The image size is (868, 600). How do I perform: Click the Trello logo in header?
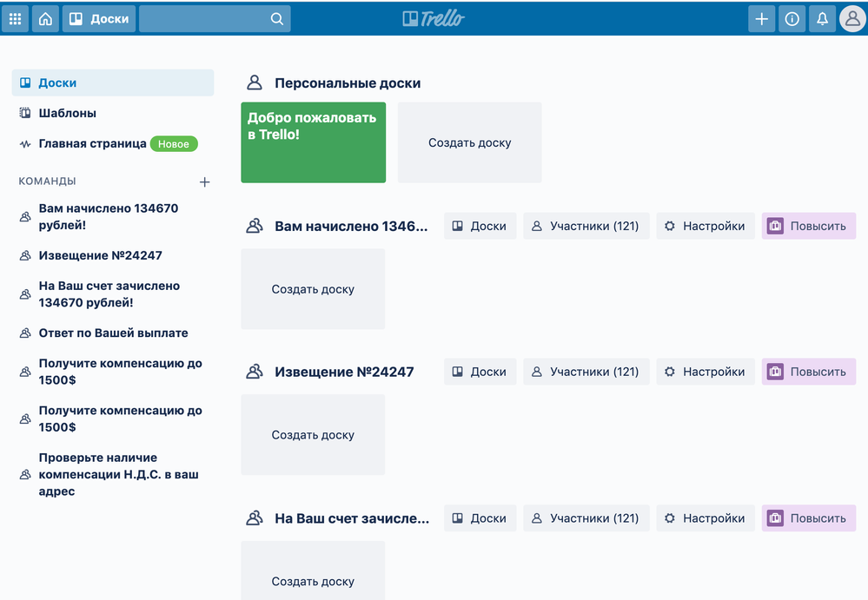(x=434, y=19)
